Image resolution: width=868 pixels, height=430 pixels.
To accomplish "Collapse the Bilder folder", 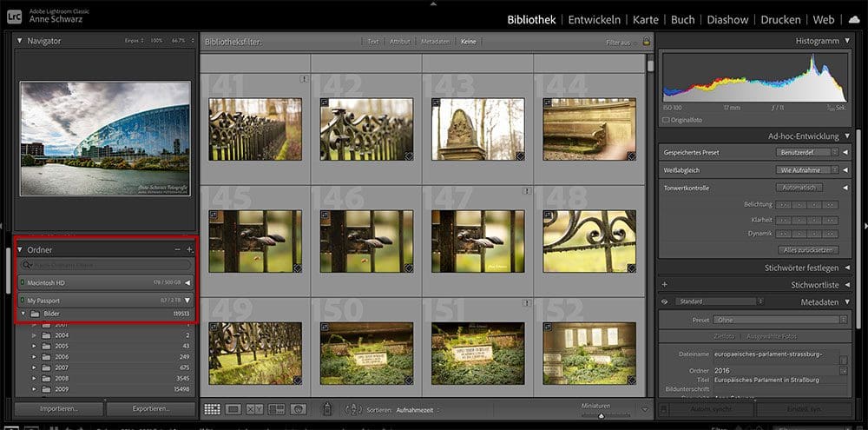I will click(x=23, y=314).
